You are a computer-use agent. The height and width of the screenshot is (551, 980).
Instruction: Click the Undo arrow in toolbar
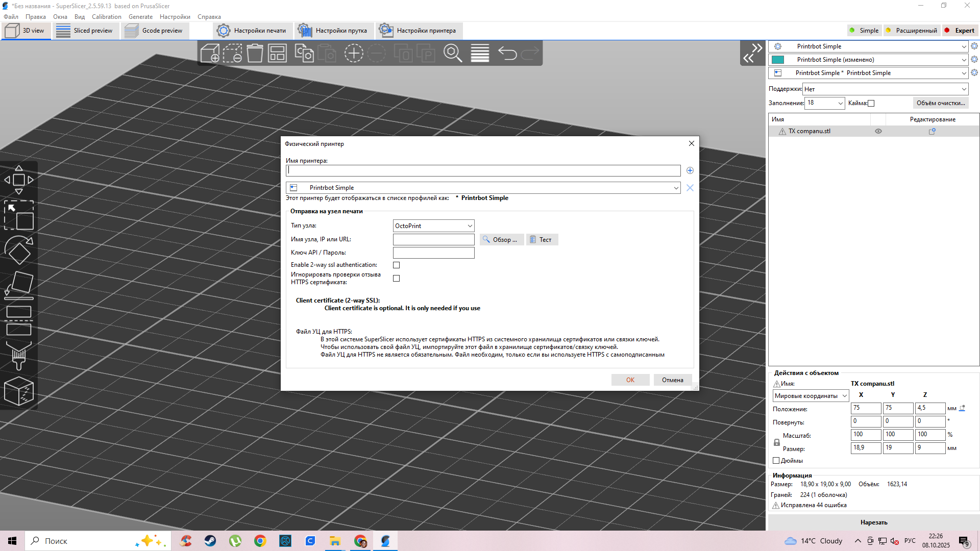click(507, 53)
